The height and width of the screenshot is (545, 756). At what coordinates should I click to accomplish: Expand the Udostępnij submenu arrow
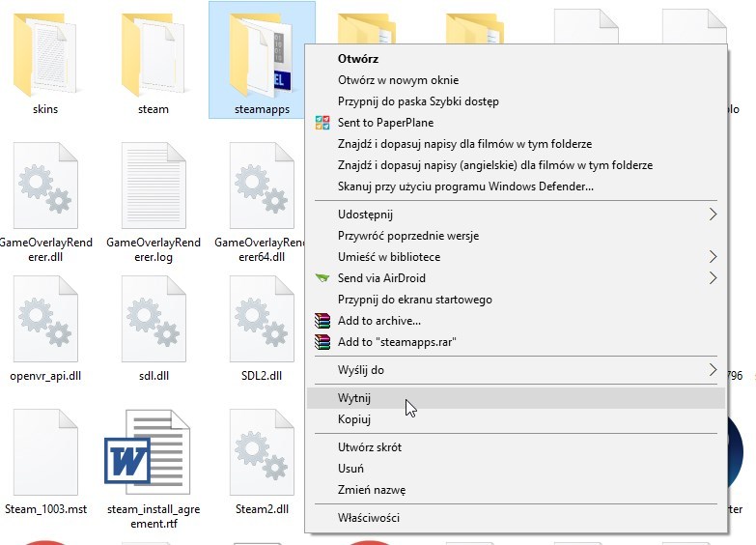coord(713,215)
